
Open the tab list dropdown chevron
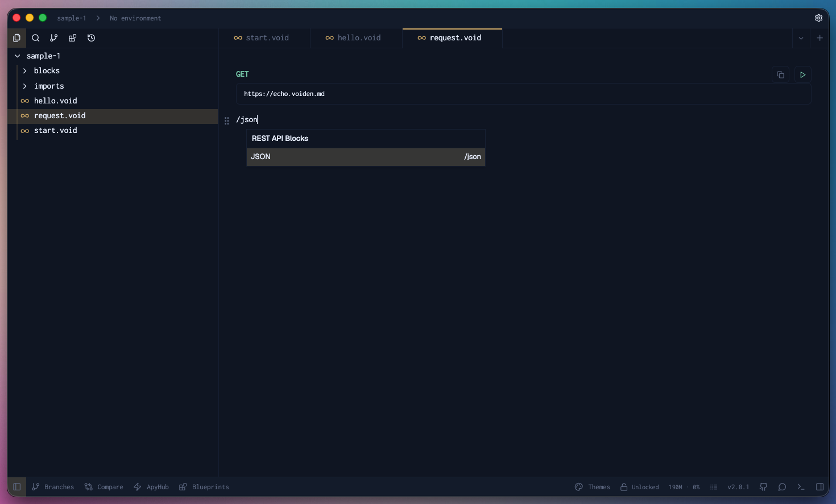click(801, 38)
